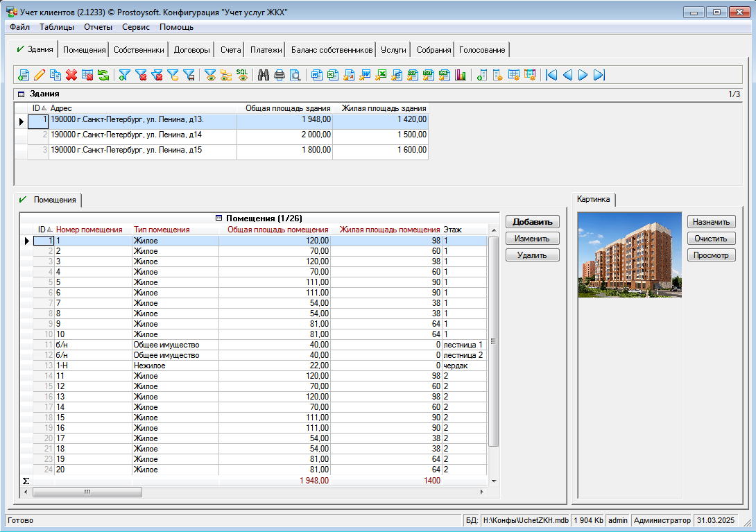Open the SQL query filter icon
Screen dimensions: 756x532
click(x=242, y=75)
